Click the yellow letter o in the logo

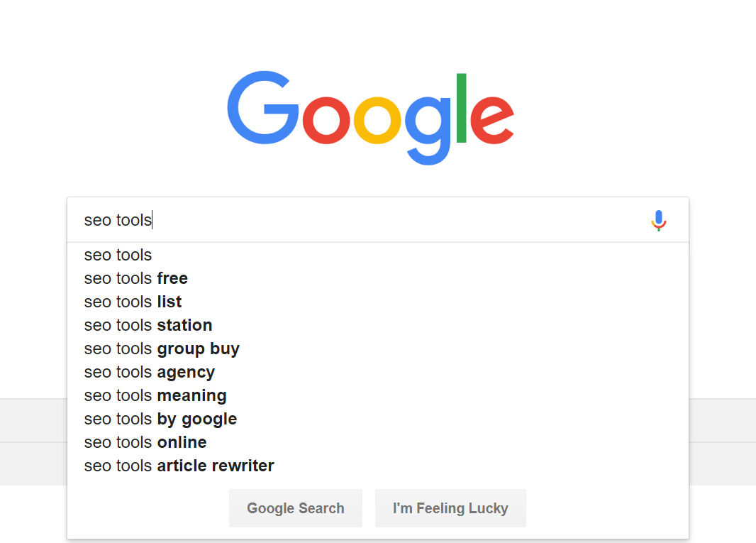coord(377,120)
